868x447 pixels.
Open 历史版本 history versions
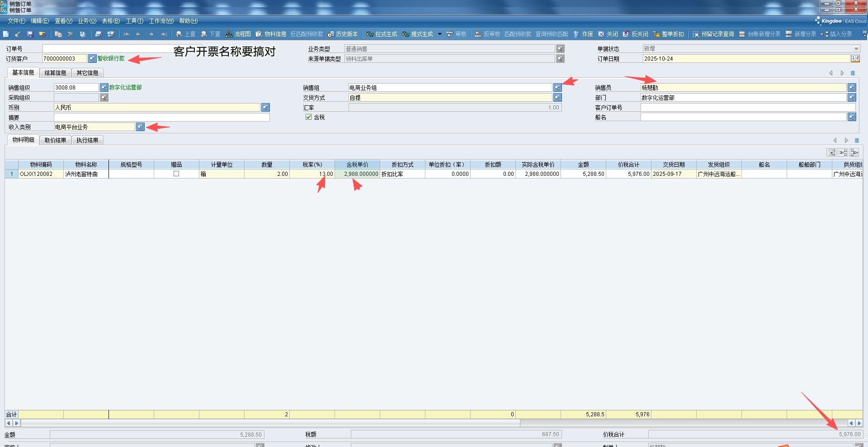(x=343, y=34)
